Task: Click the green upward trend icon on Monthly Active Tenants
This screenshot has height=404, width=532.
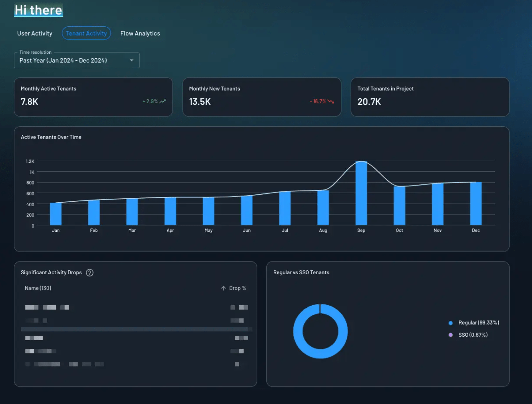Action: point(163,101)
